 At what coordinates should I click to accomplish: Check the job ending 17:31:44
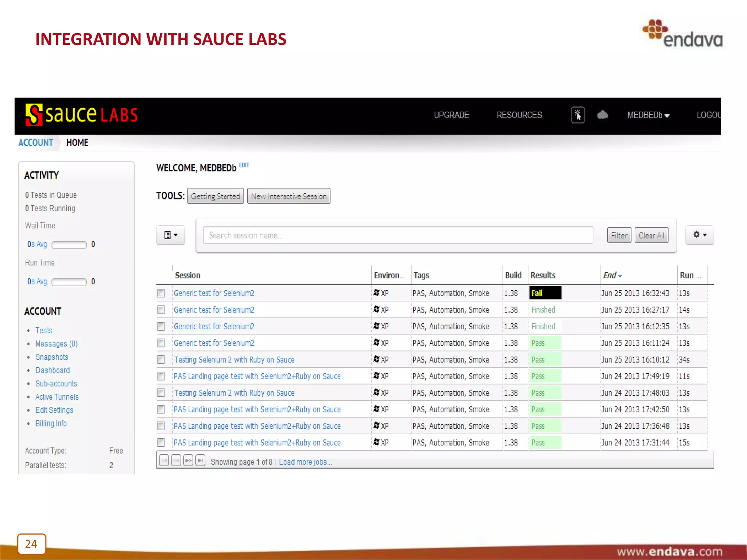pos(161,443)
